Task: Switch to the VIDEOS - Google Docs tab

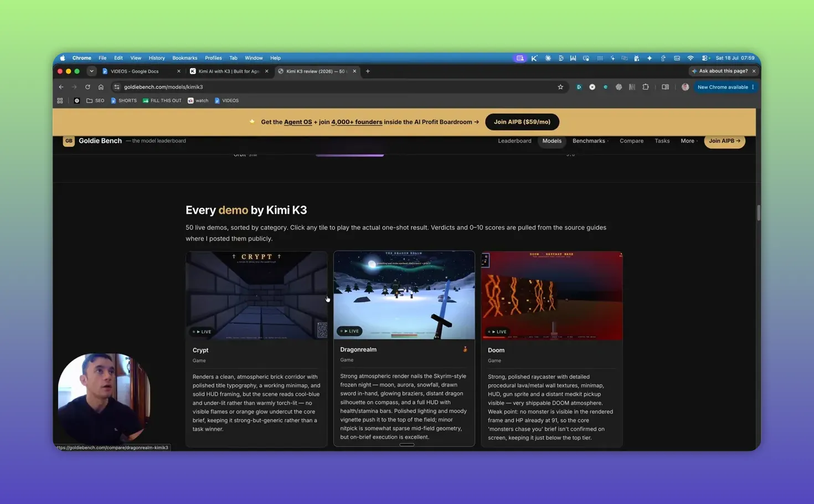Action: coord(141,71)
